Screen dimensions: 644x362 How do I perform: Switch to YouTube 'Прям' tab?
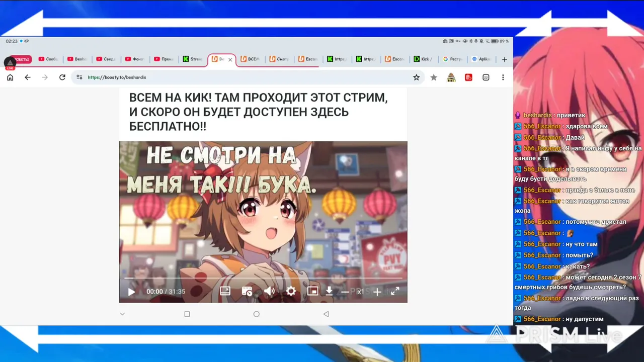164,59
